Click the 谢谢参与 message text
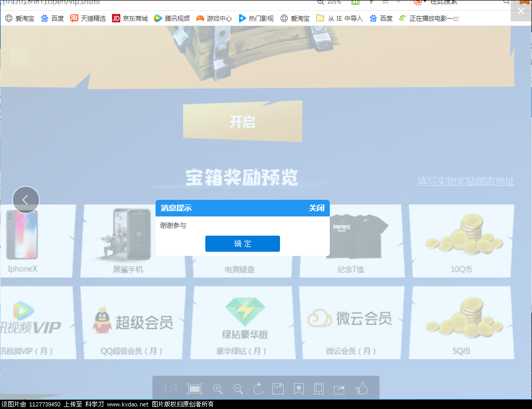The width and height of the screenshot is (532, 409). coord(173,226)
